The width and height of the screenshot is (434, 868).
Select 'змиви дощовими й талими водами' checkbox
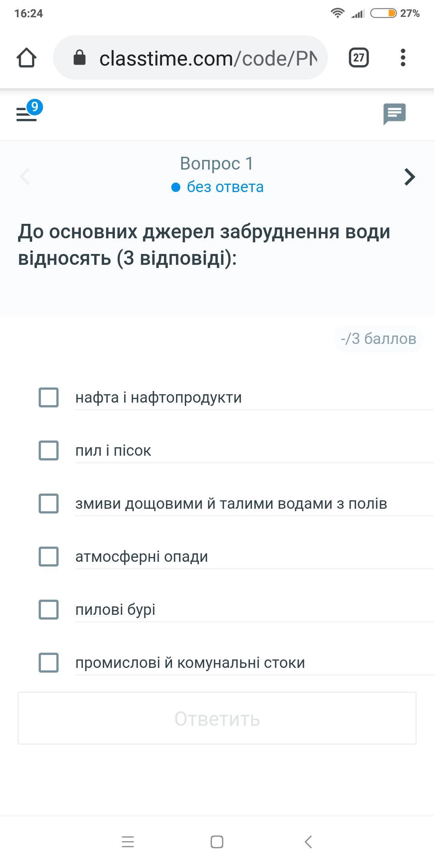point(49,504)
